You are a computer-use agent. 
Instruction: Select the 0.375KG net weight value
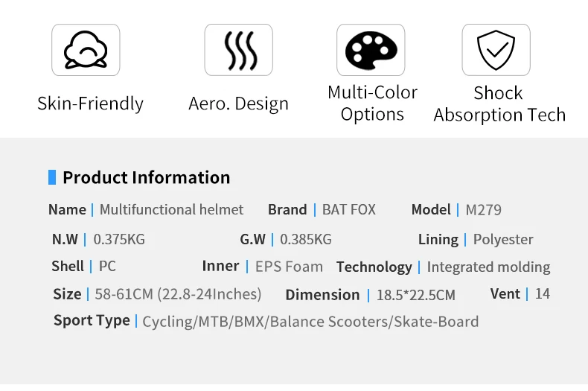[x=119, y=240]
